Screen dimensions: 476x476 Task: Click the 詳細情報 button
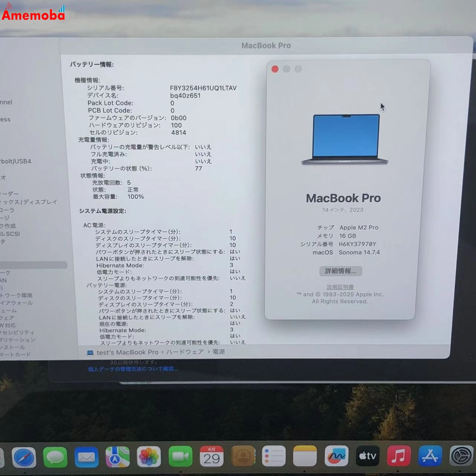point(341,271)
